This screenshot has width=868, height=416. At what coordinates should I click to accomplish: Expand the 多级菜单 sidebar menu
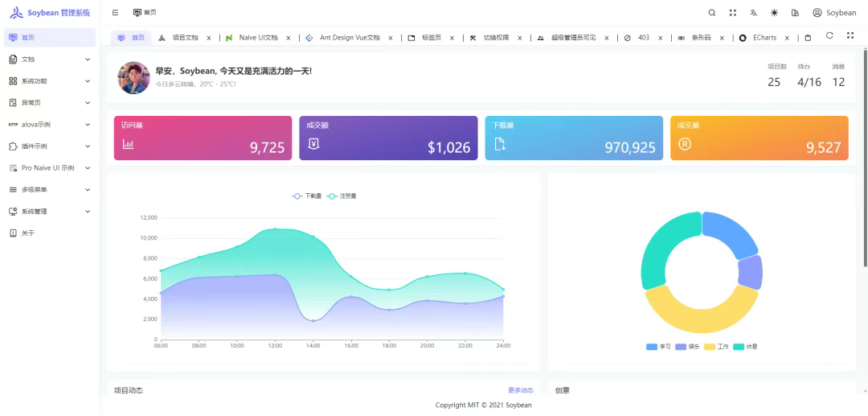(x=50, y=189)
